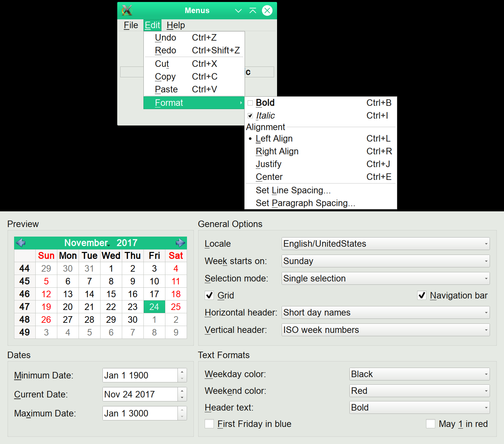Click the next month arrow in calendar
Viewport: 504px width, 444px height.
coord(180,243)
